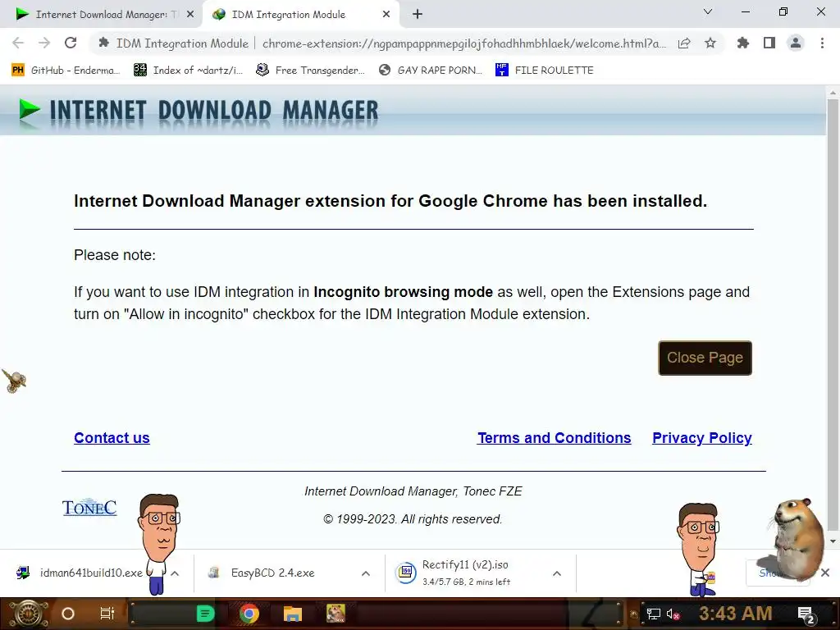
Task: Open the hamster app on taskbar
Action: pyautogui.click(x=336, y=614)
